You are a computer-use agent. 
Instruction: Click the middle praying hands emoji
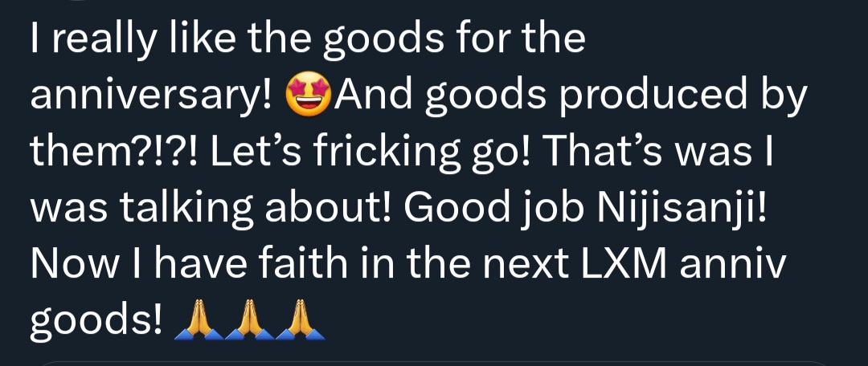249,319
